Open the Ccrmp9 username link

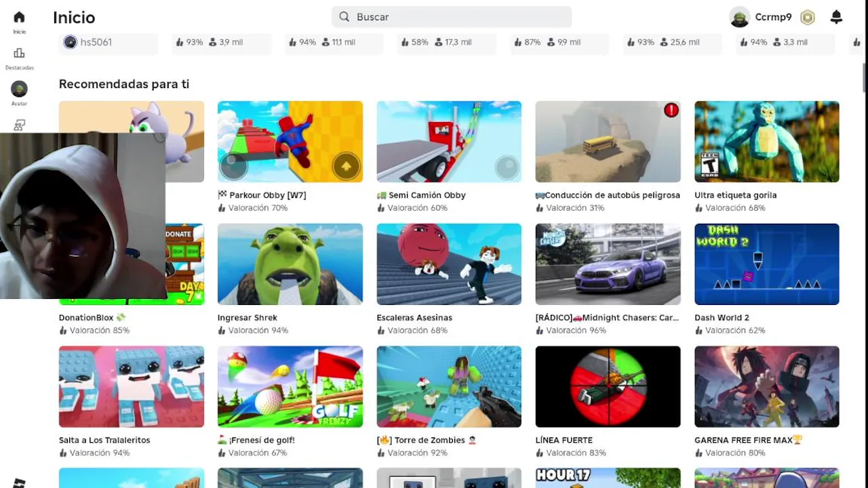coord(773,17)
